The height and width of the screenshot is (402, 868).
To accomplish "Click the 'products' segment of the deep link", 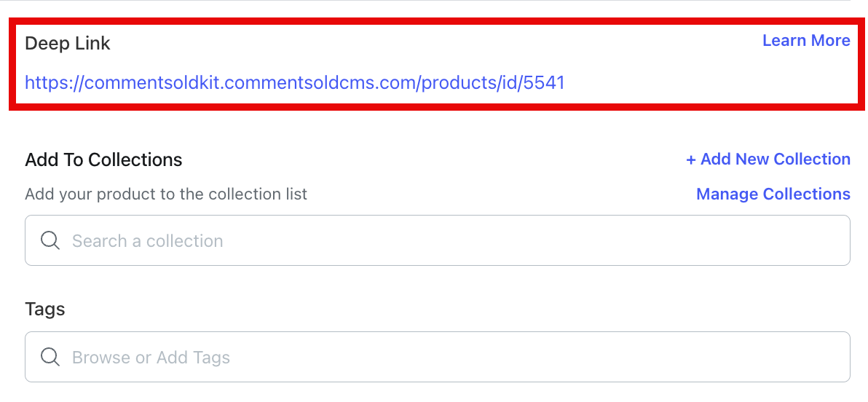I will coord(456,83).
